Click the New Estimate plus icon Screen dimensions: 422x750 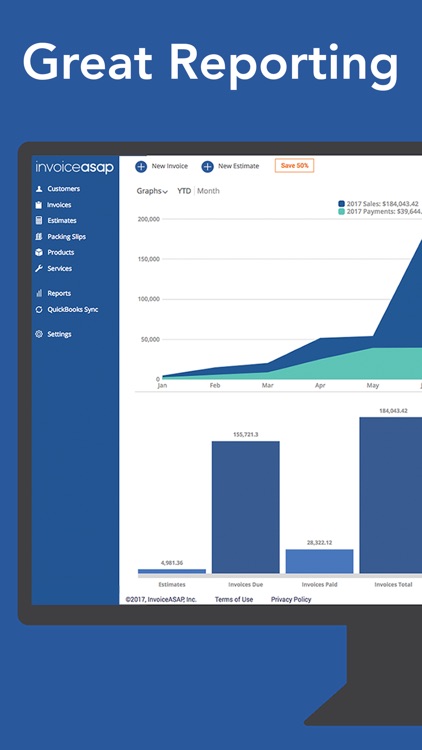207,166
